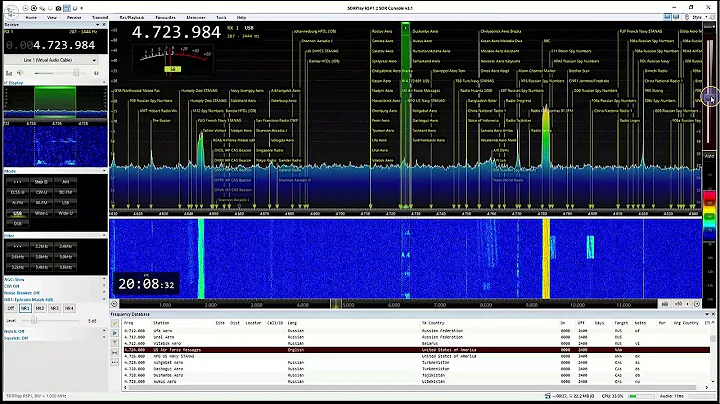Image resolution: width=720 pixels, height=404 pixels.
Task: Select the DSB mode button
Action: [x=17, y=224]
